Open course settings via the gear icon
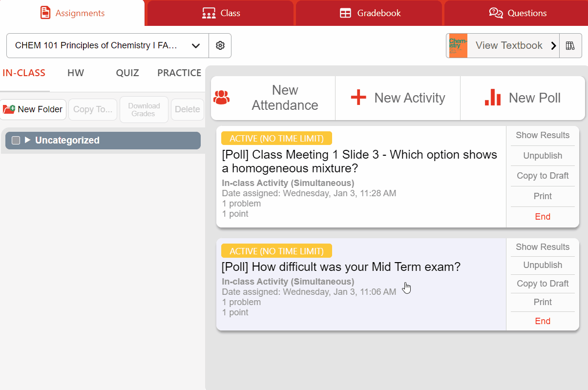Image resolution: width=588 pixels, height=390 pixels. pyautogui.click(x=220, y=45)
